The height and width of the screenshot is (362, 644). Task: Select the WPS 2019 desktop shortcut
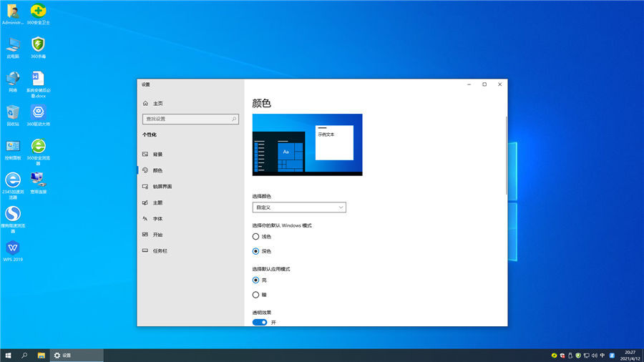click(x=13, y=251)
